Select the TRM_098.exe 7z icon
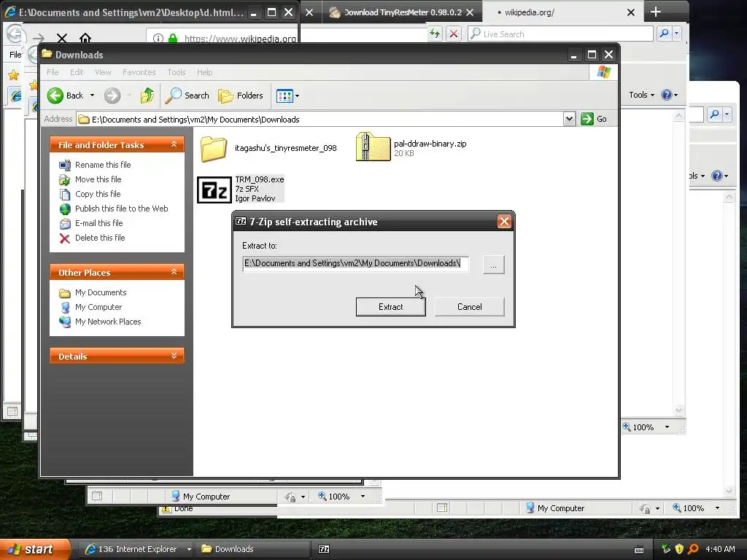This screenshot has width=747, height=560. pos(214,190)
